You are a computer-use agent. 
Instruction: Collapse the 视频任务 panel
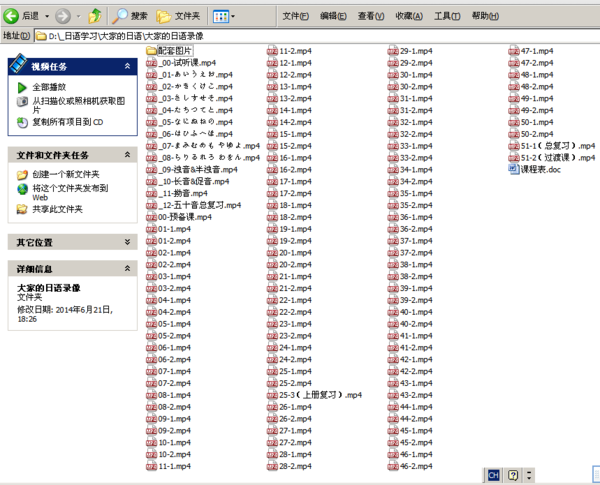(128, 66)
